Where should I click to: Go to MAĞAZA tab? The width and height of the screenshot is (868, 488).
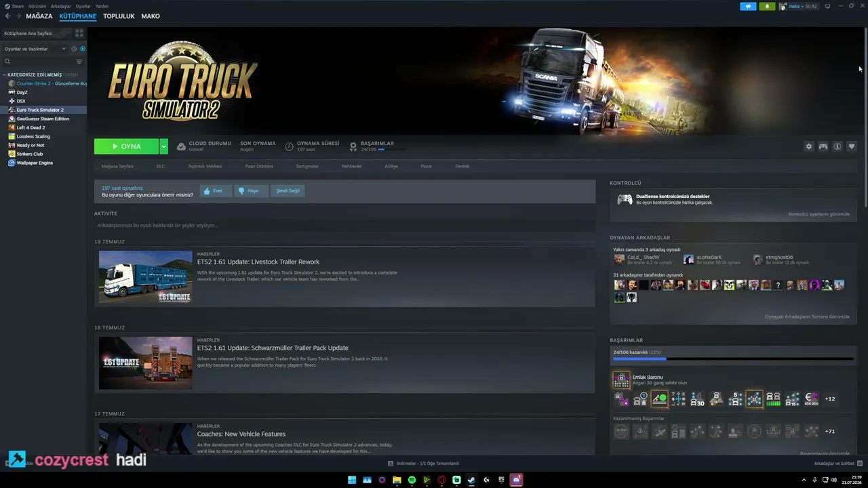pos(39,16)
